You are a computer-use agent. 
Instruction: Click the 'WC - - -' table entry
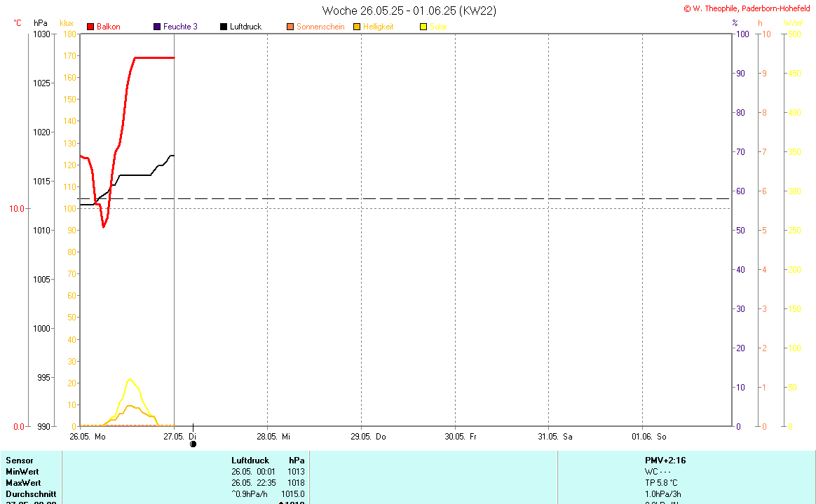tap(658, 472)
